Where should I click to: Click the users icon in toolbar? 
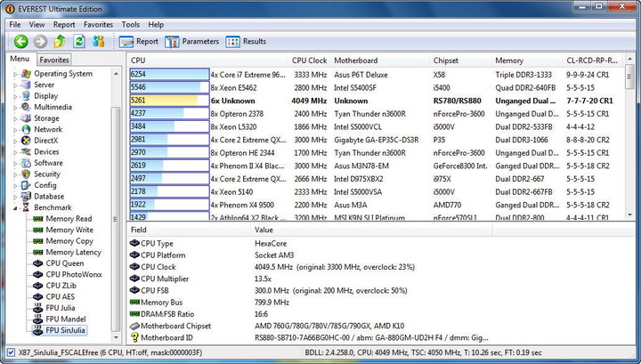point(98,41)
